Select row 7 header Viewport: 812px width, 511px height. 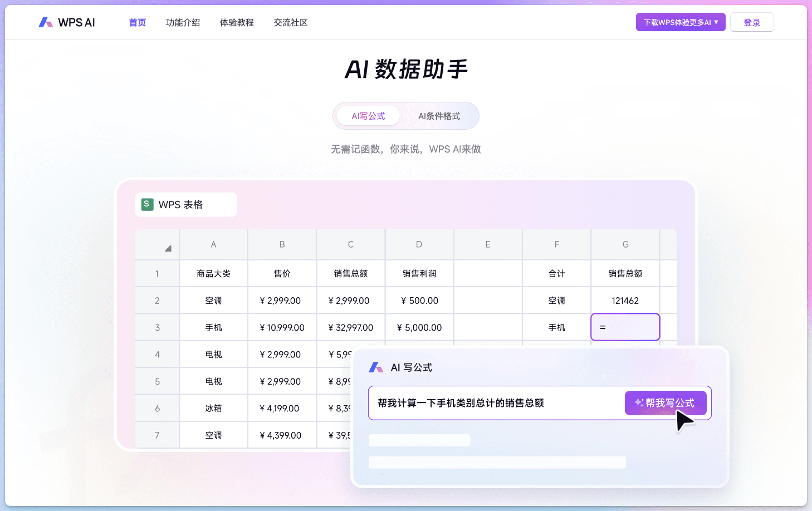tap(157, 435)
